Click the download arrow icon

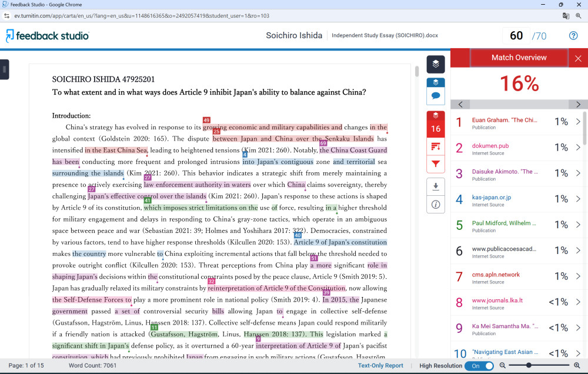click(436, 186)
